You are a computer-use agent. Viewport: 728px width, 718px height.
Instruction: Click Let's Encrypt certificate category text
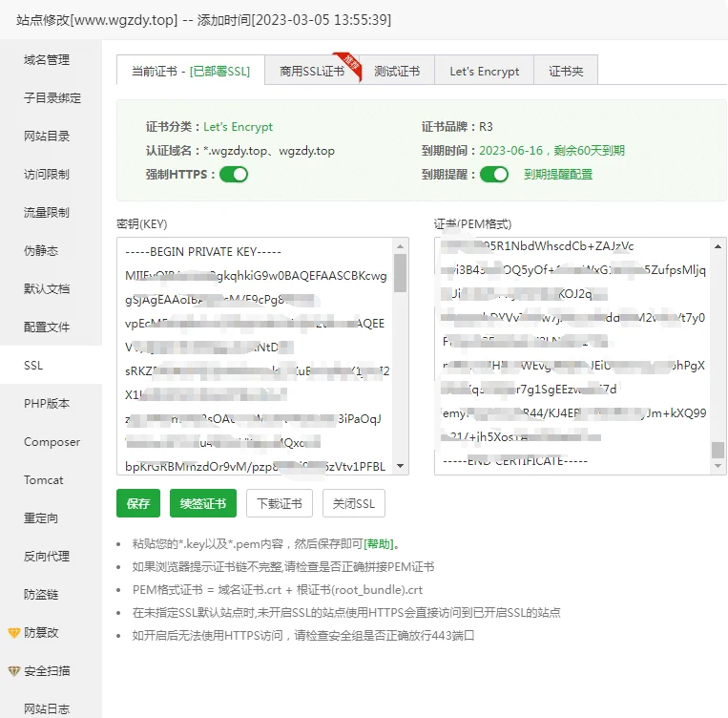[239, 127]
